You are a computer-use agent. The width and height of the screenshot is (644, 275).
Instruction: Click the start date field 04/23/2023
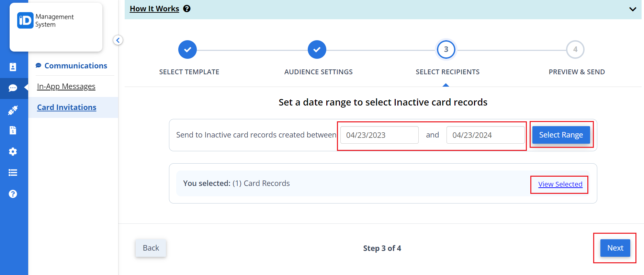[x=379, y=135]
